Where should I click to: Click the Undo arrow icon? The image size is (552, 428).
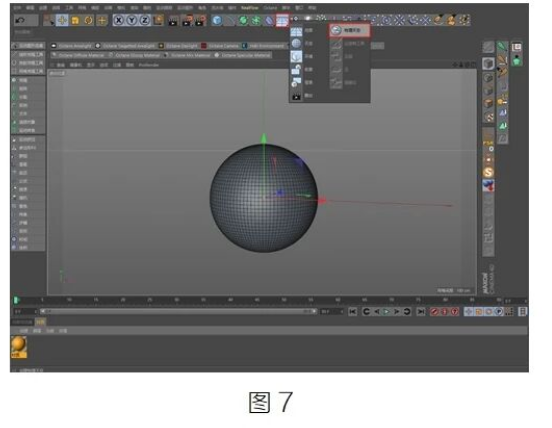click(20, 20)
